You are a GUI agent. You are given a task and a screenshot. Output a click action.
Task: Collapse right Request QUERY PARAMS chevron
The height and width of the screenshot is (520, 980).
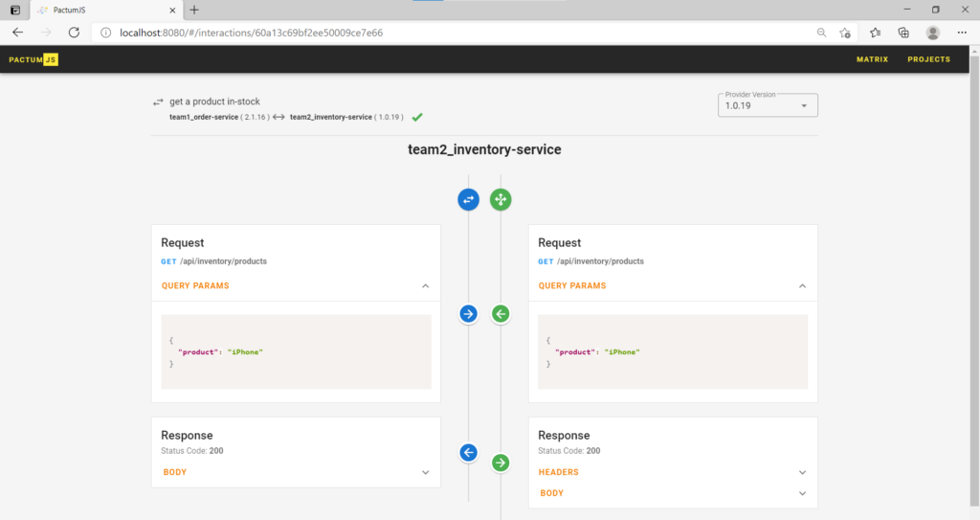[x=803, y=286]
